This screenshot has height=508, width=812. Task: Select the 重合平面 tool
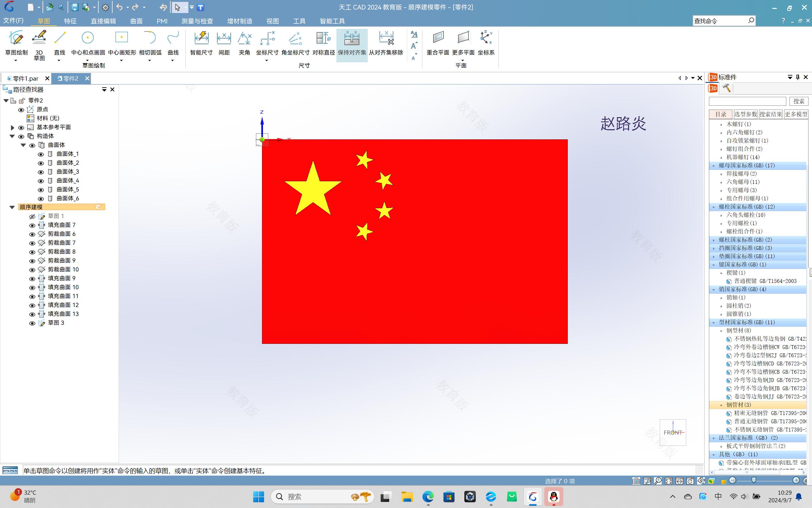click(438, 43)
